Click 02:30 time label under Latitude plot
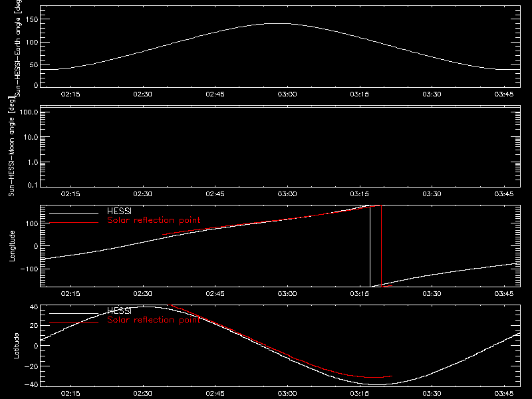 click(142, 394)
